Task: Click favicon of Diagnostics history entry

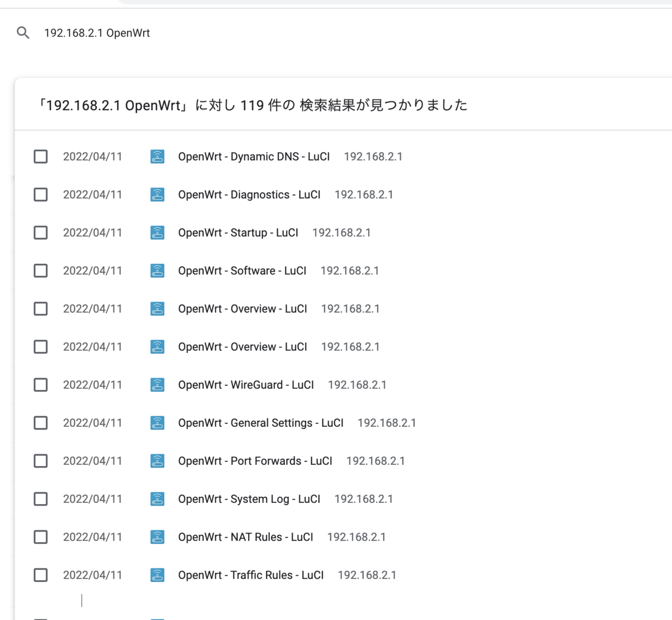Action: (157, 195)
